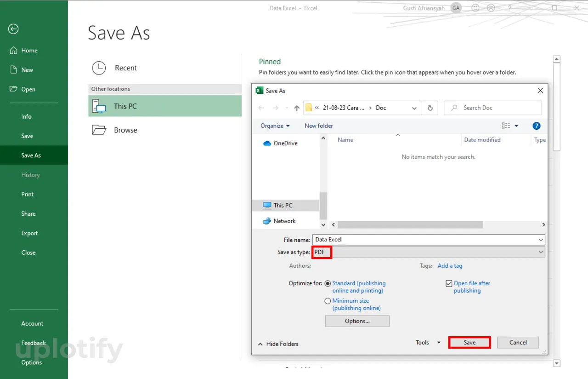
Task: Select Save in the sidebar
Action: pos(27,136)
